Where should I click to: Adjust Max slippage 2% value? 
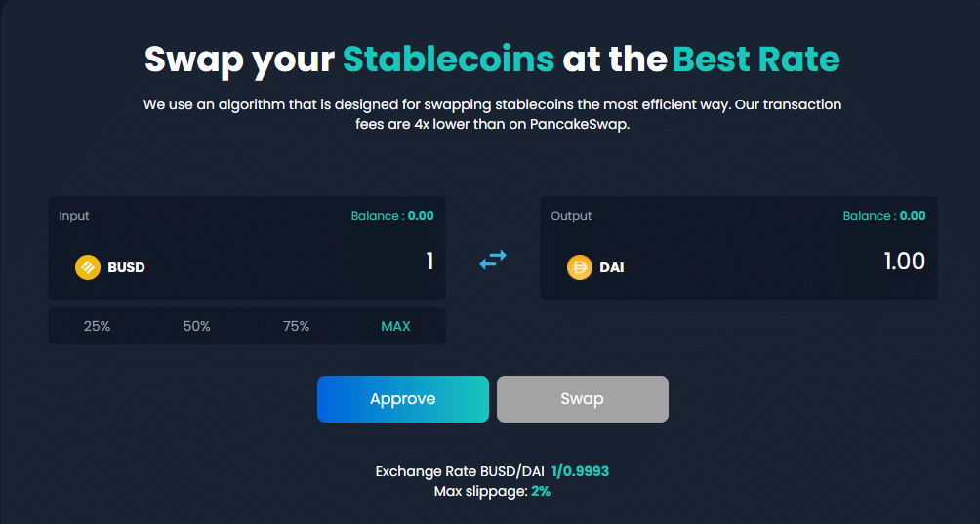pyautogui.click(x=541, y=491)
